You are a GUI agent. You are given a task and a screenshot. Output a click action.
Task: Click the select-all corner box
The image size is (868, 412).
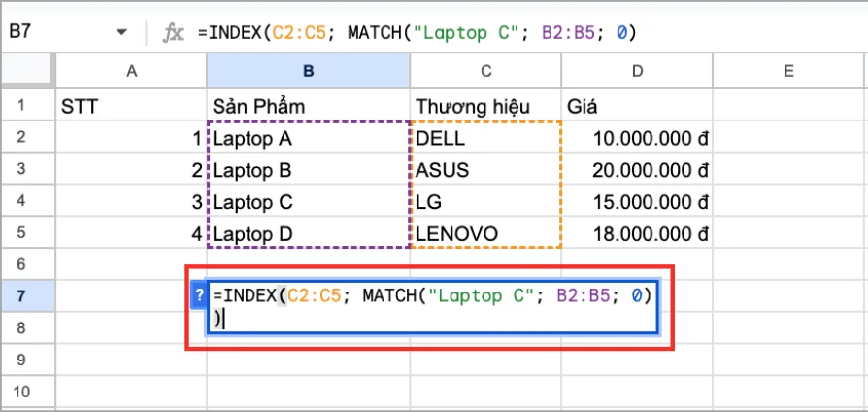28,71
